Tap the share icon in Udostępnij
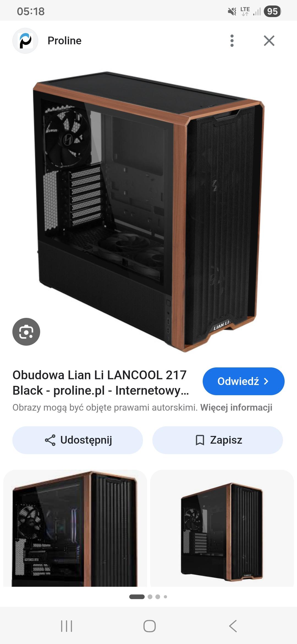 coord(50,440)
